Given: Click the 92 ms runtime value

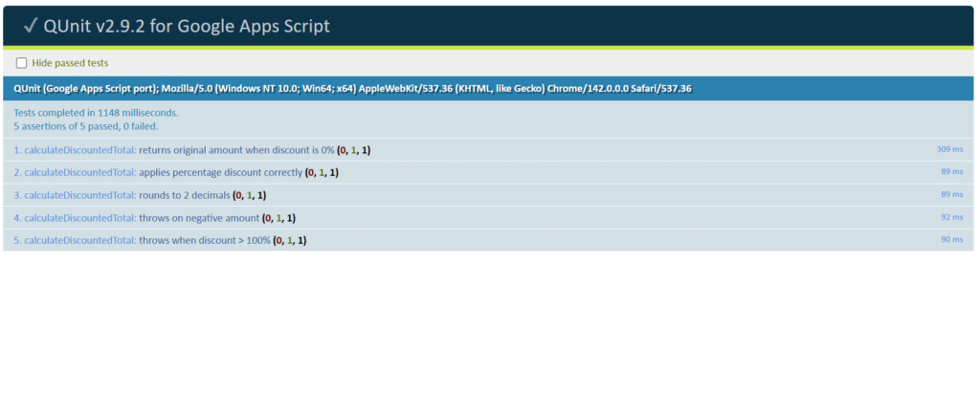Looking at the screenshot, I should click(951, 217).
